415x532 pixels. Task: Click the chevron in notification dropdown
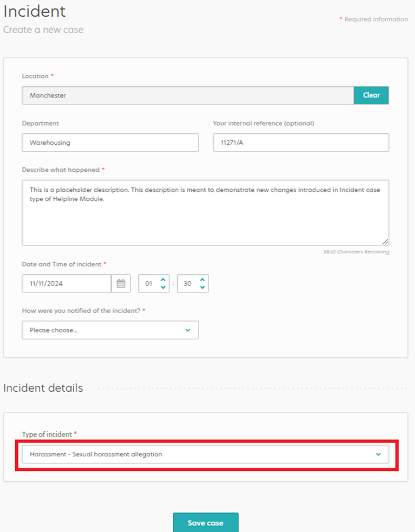tap(187, 330)
